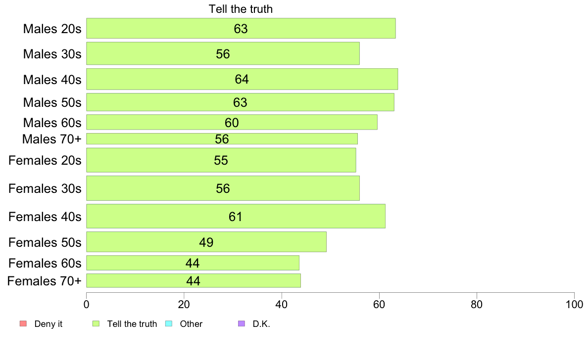Select the Females 50s bar showing 49

pyautogui.click(x=206, y=242)
